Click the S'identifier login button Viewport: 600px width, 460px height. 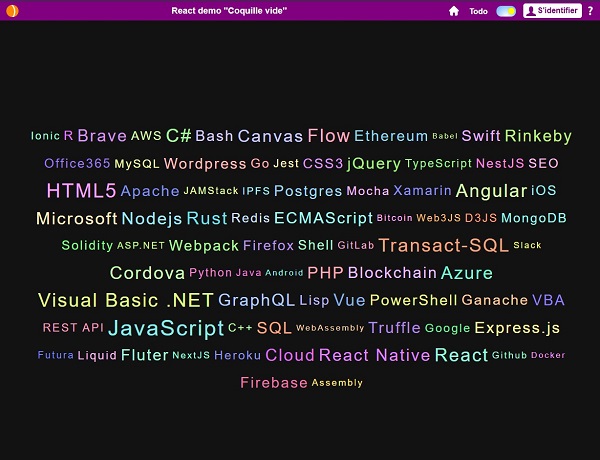pos(552,11)
